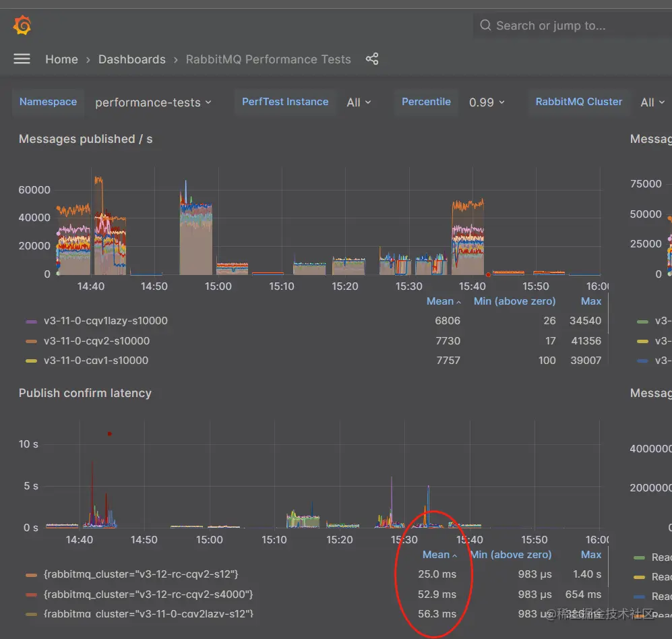Open the Messages published / s panel title

click(x=86, y=140)
